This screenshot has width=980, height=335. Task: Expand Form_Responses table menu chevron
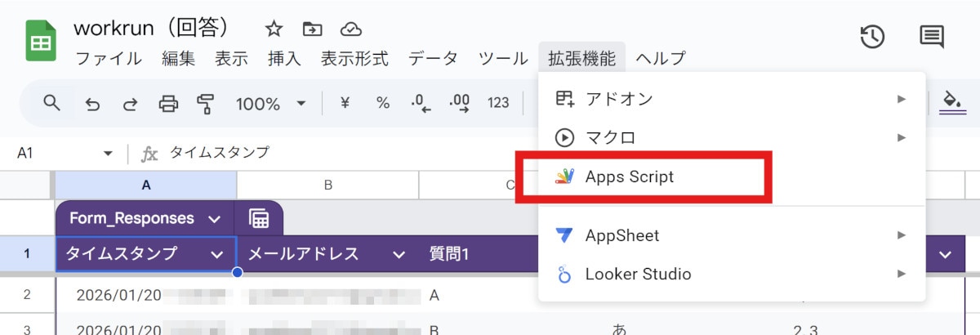pyautogui.click(x=214, y=219)
